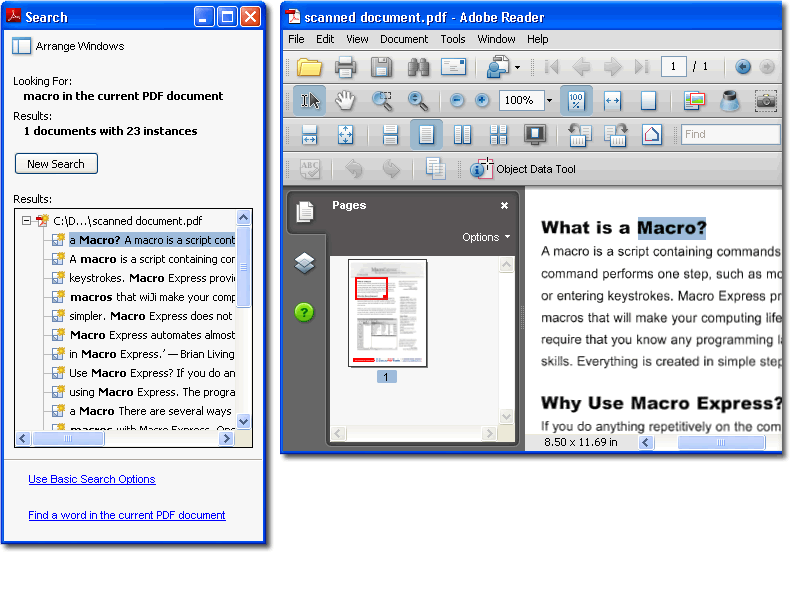The image size is (790, 600).
Task: Toggle the Select tool cursor button
Action: (x=310, y=100)
